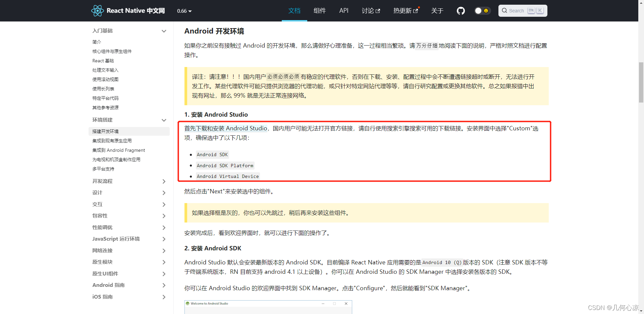This screenshot has width=644, height=314.
Task: Focus the Search input field
Action: [x=523, y=11]
